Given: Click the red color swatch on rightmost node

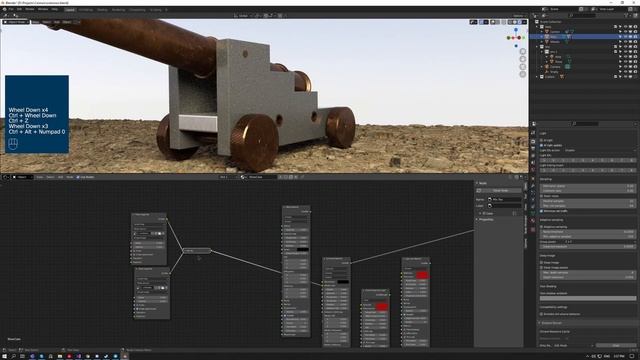Looking at the screenshot, I should (422, 275).
